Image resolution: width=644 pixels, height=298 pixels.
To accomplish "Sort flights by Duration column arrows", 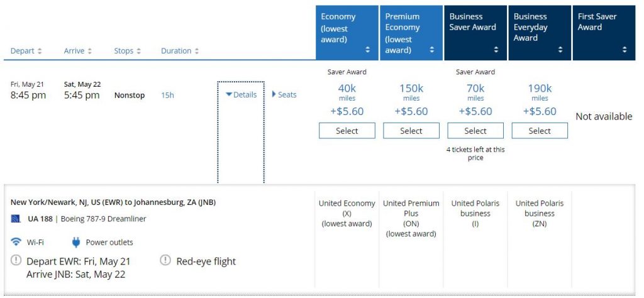I will pyautogui.click(x=196, y=51).
